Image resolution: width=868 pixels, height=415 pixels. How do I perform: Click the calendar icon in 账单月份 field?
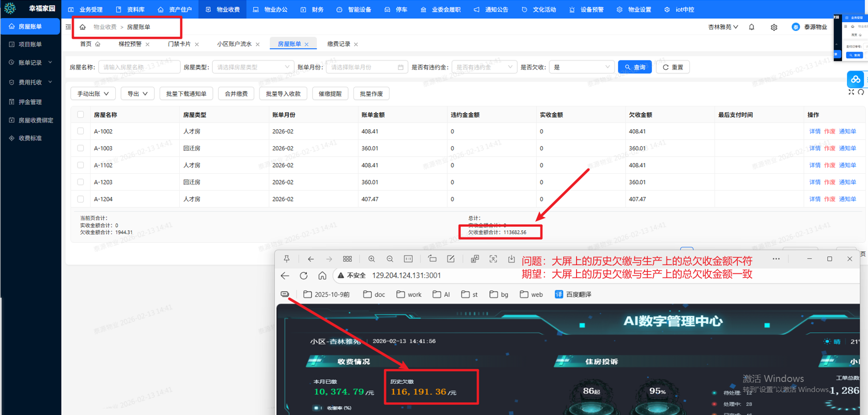[400, 67]
